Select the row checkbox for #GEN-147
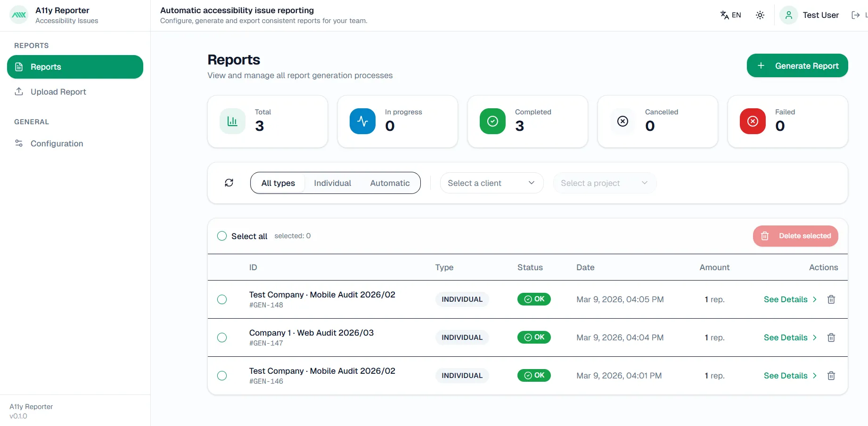This screenshot has width=868, height=426. [x=222, y=338]
